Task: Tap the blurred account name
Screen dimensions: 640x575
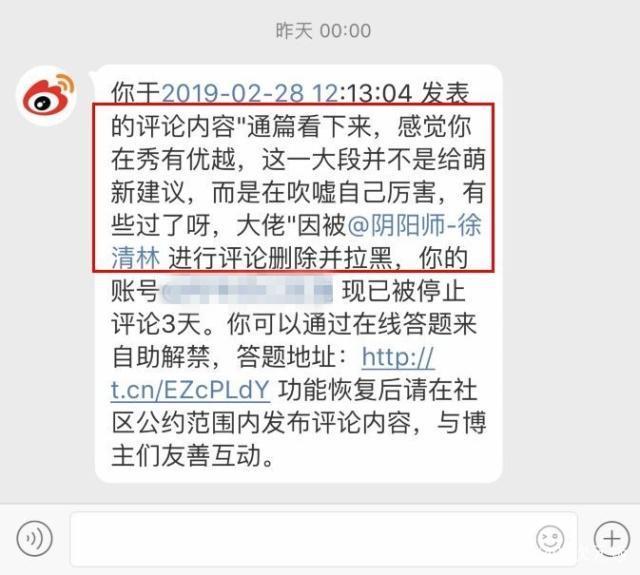Action: [247, 291]
